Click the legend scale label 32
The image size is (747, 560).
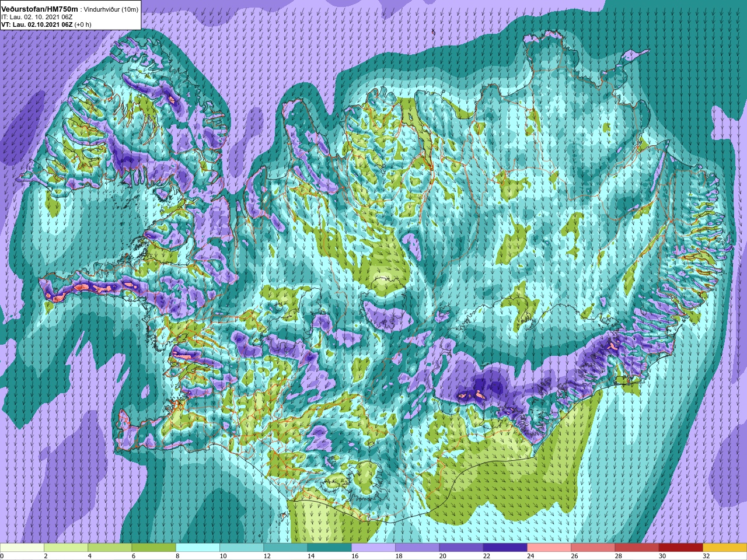pyautogui.click(x=706, y=556)
